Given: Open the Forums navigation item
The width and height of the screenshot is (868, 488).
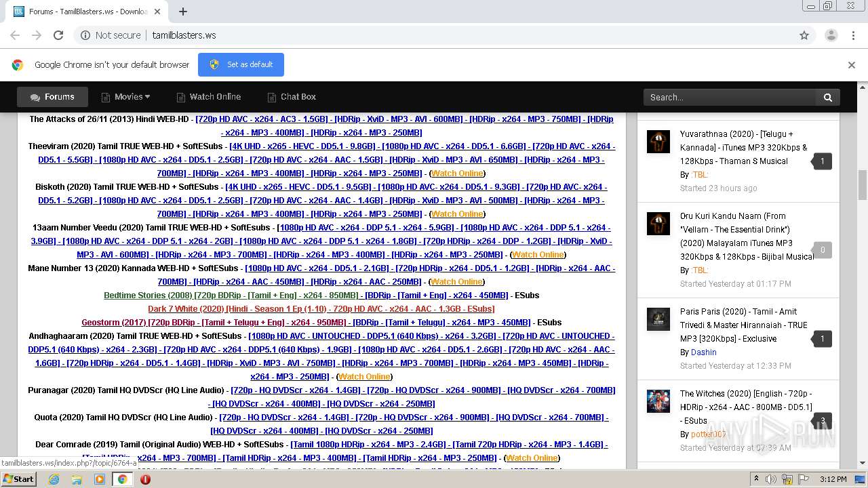Looking at the screenshot, I should point(52,97).
